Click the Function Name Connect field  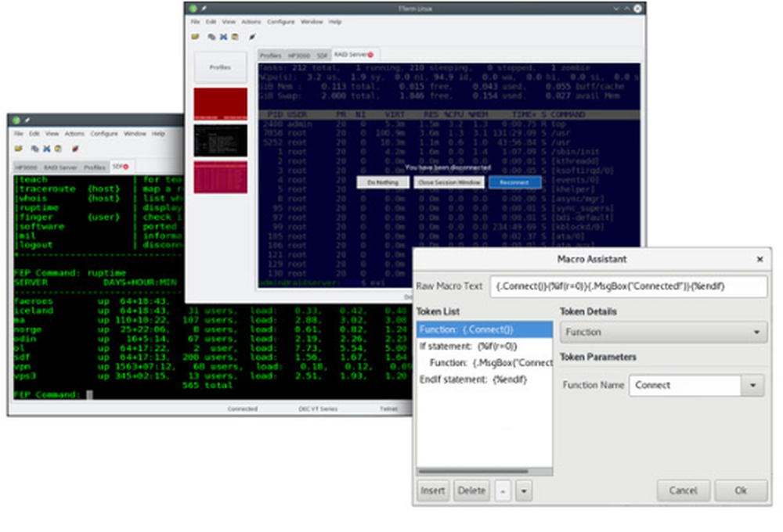(x=685, y=385)
